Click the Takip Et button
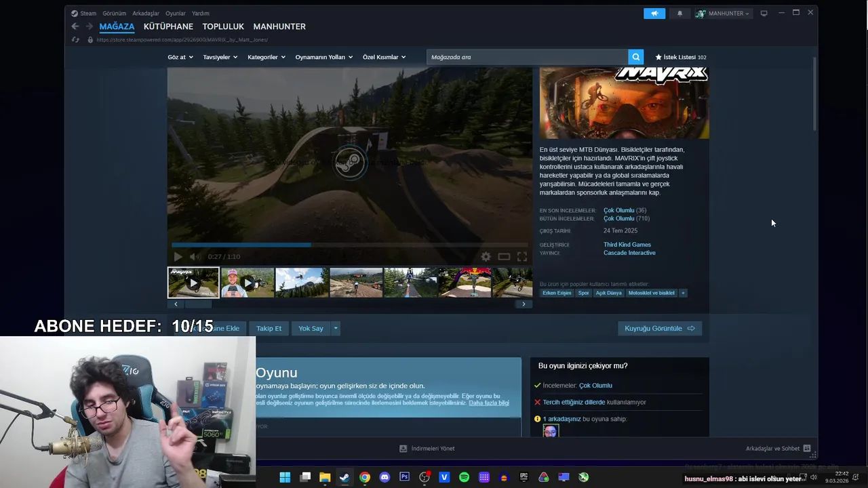 click(269, 328)
